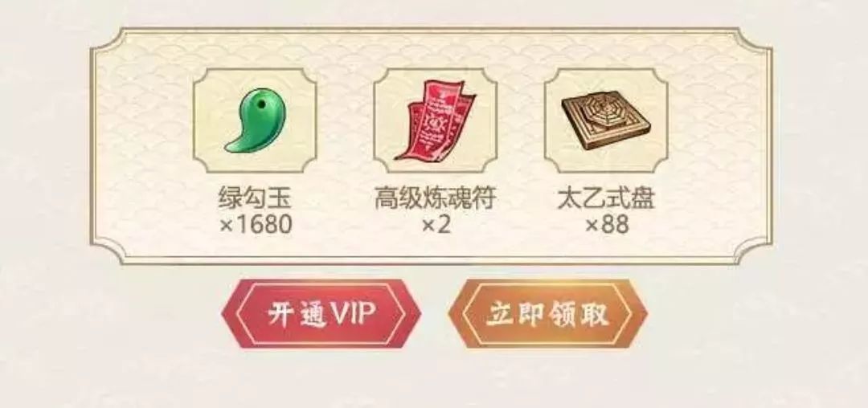The image size is (868, 408).
Task: Tap the reward panel's notched bottom-right corner
Action: (754, 247)
